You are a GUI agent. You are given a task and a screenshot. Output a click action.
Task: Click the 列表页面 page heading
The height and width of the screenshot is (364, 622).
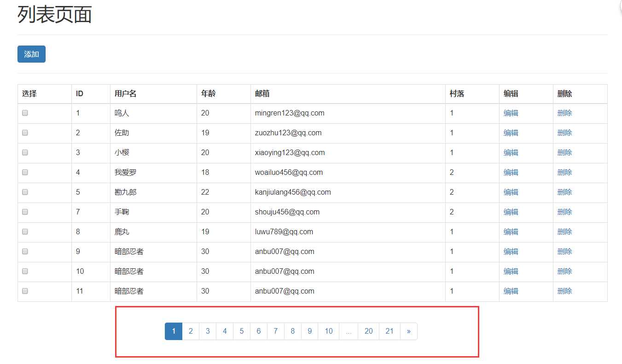tap(55, 14)
